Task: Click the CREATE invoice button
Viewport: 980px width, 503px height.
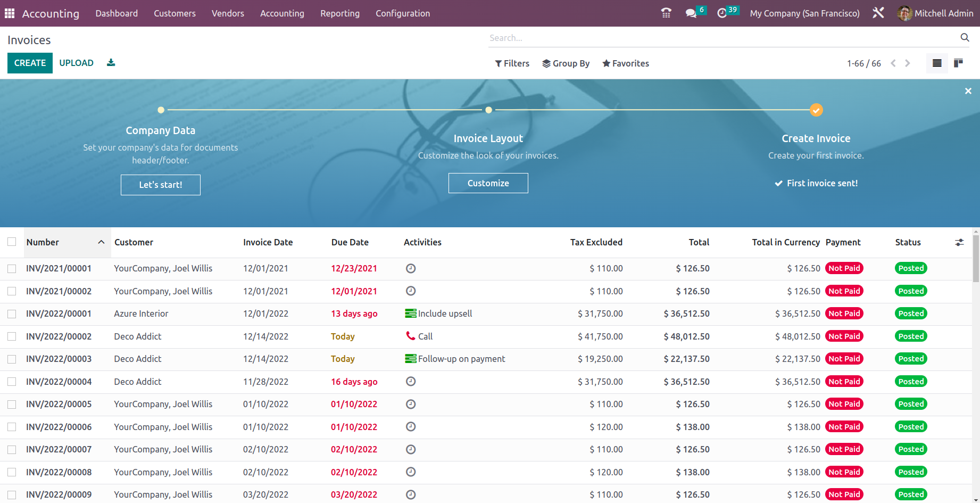Action: click(30, 63)
